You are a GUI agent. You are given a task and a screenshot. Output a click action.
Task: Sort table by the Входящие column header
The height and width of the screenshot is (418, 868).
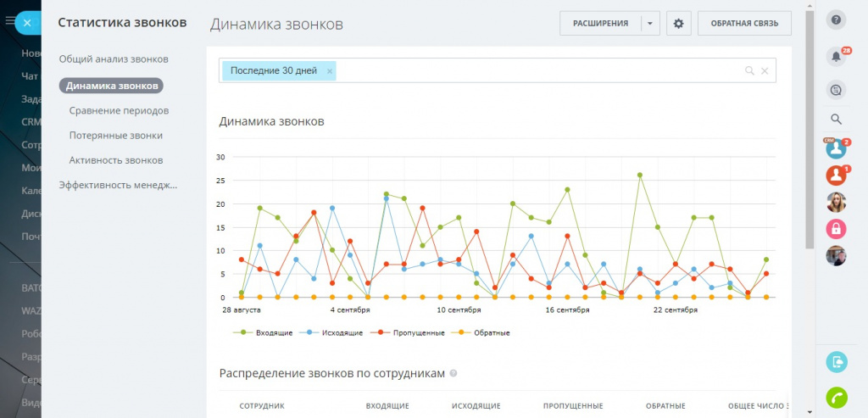(387, 406)
